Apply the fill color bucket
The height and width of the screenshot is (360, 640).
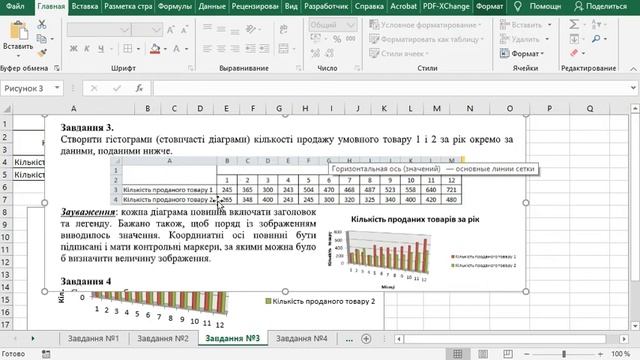coord(155,49)
